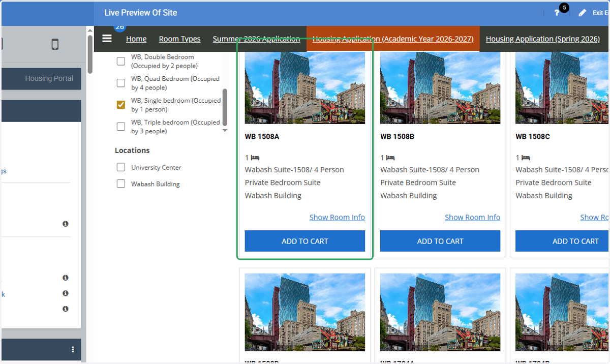Click the help question mark icon

coord(557,13)
